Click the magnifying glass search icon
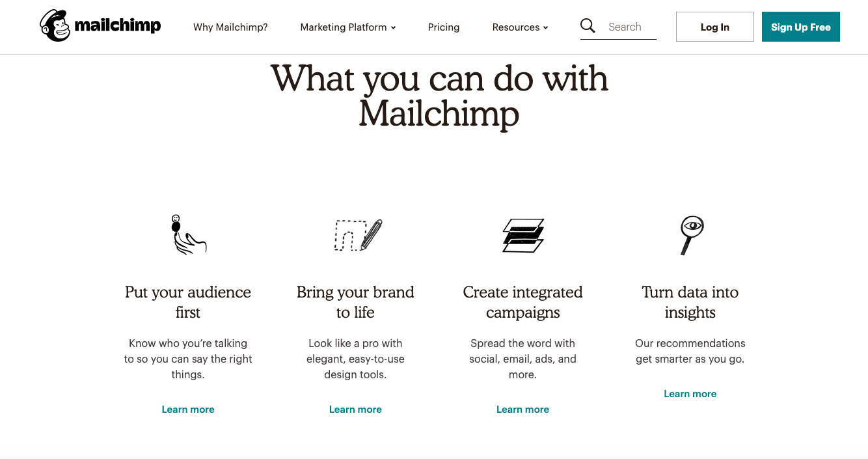Image resolution: width=868 pixels, height=459 pixels. [x=588, y=26]
